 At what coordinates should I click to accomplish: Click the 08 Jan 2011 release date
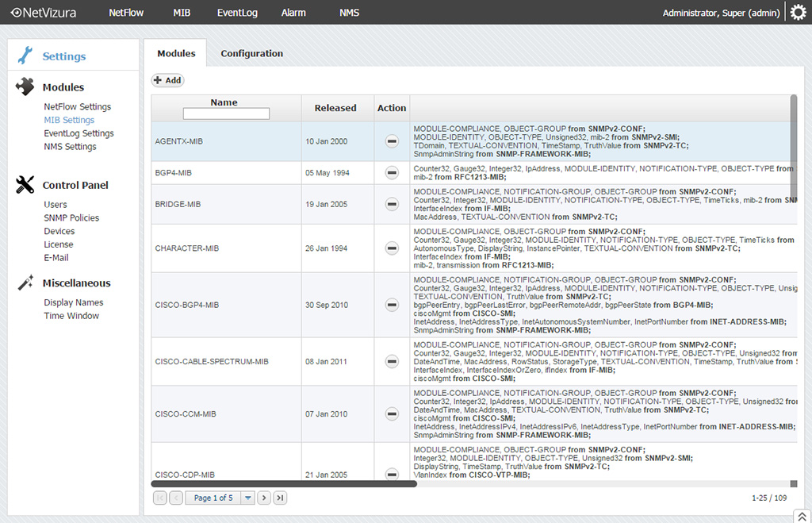point(326,361)
